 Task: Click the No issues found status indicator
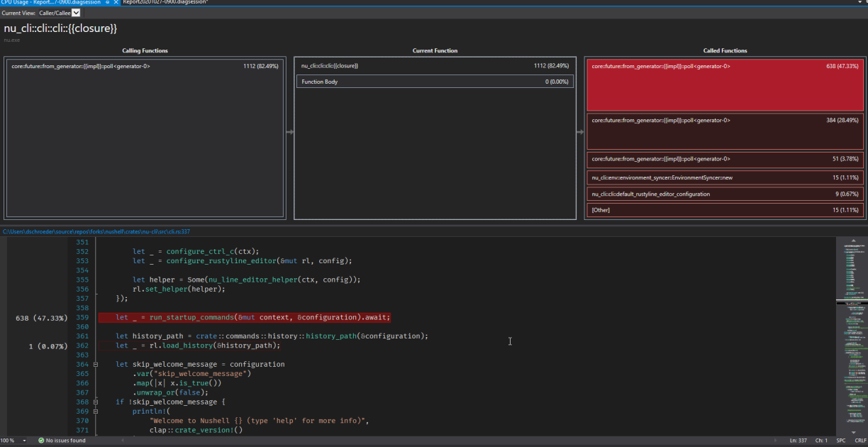tap(62, 441)
